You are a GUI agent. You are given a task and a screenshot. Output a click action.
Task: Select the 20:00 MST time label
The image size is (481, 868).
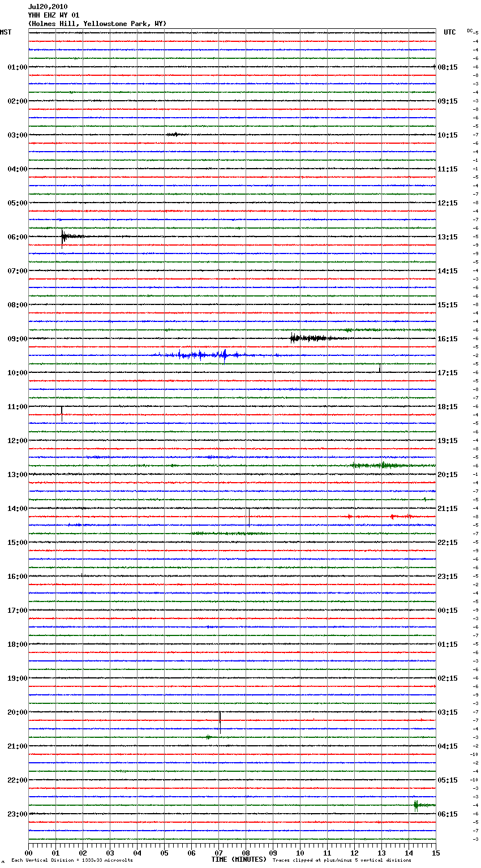coord(18,712)
